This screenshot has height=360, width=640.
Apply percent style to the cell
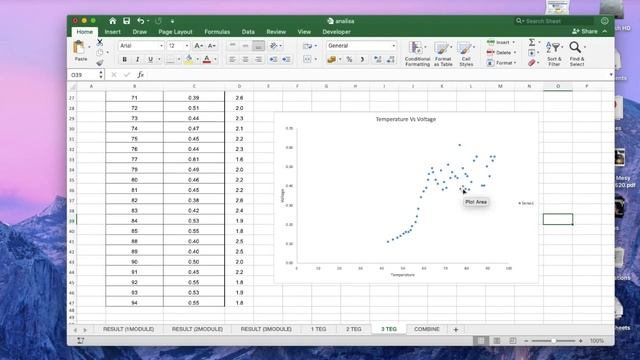[x=349, y=60]
